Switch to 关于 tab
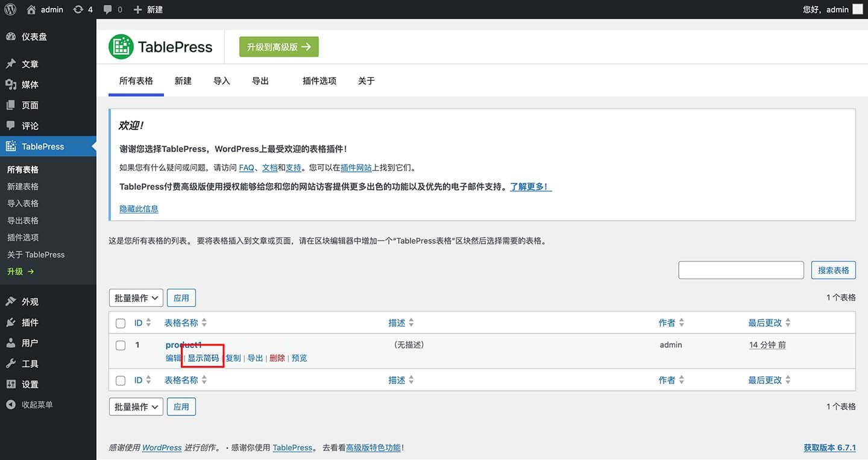 pyautogui.click(x=366, y=81)
